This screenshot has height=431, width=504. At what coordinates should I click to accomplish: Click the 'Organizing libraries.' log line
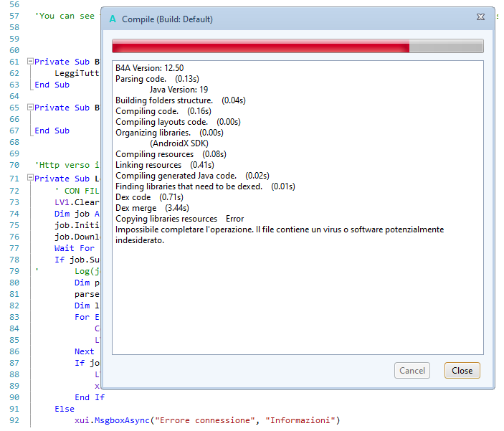[169, 133]
